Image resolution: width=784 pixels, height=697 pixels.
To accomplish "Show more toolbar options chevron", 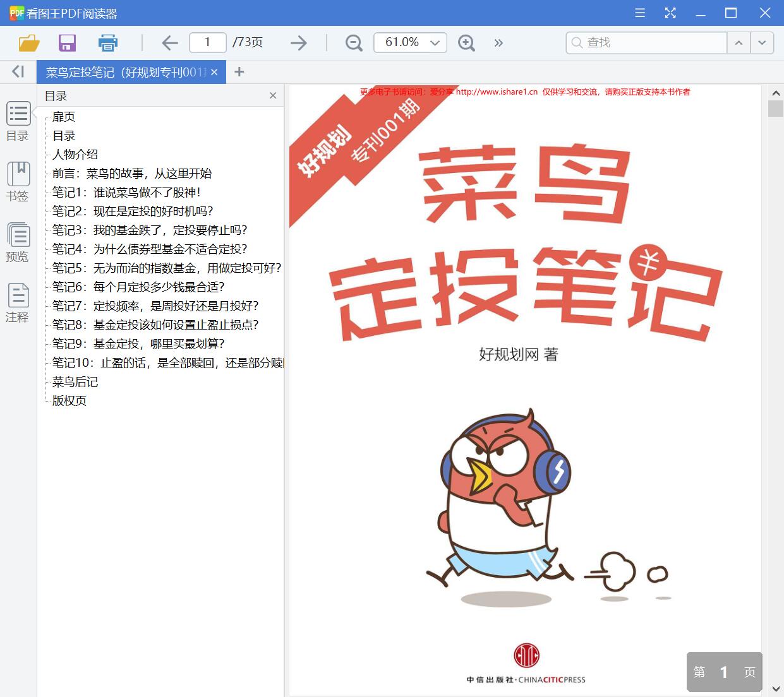I will point(498,43).
